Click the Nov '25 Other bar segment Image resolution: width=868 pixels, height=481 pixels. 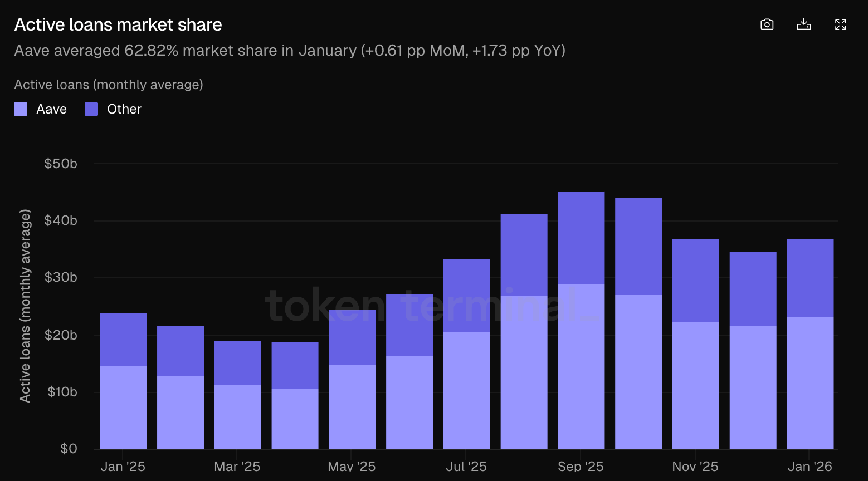pos(696,281)
